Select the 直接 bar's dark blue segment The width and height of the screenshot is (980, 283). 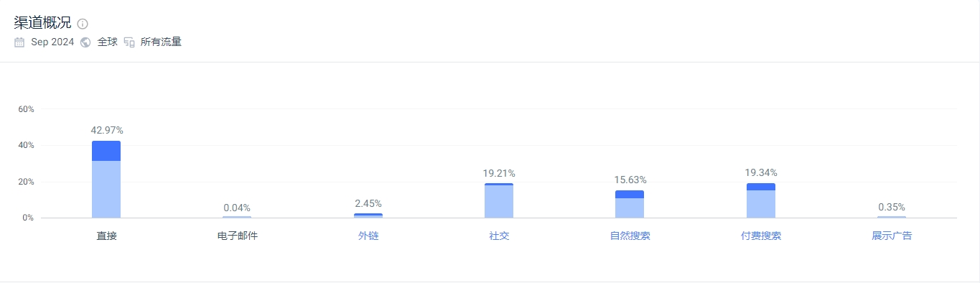pos(106,151)
